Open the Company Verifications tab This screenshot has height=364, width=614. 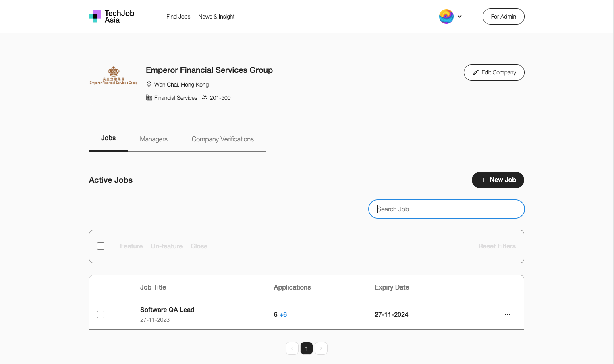[223, 139]
